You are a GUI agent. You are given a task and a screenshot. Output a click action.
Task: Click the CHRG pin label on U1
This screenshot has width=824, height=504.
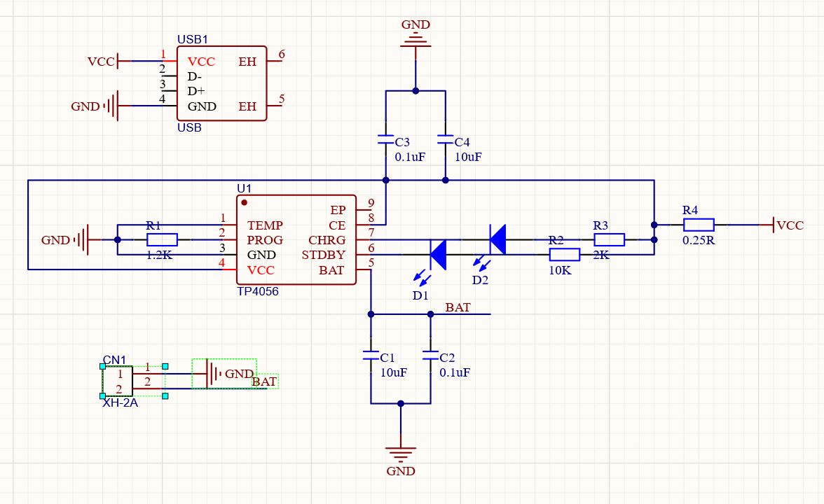tap(327, 240)
